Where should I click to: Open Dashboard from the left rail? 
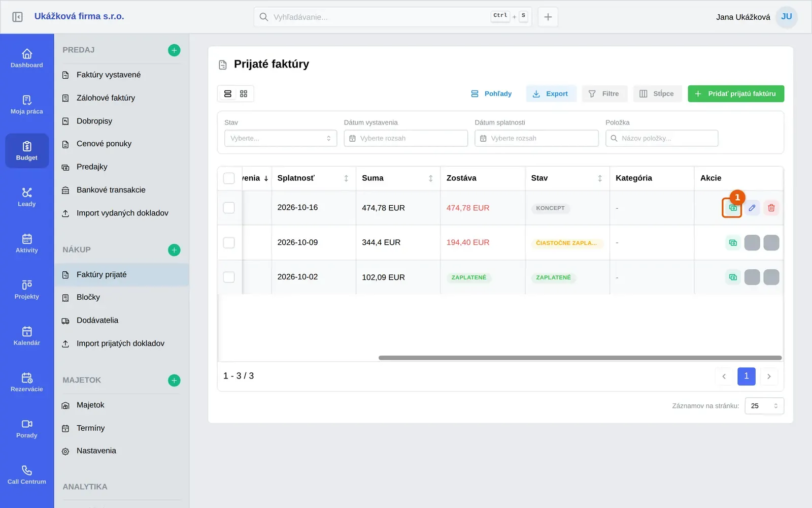coord(27,58)
